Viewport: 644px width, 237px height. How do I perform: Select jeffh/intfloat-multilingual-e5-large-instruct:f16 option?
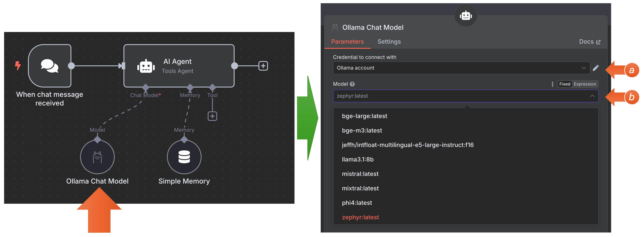[x=466, y=145]
